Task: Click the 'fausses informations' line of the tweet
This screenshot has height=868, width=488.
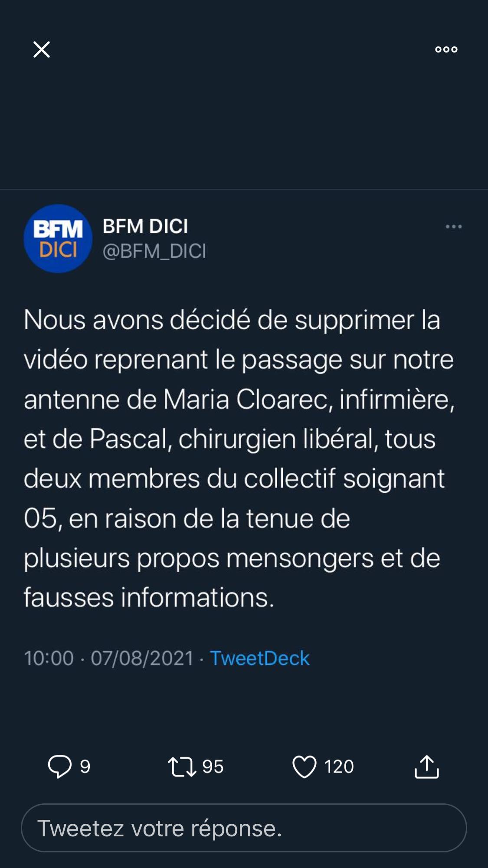Action: [149, 597]
